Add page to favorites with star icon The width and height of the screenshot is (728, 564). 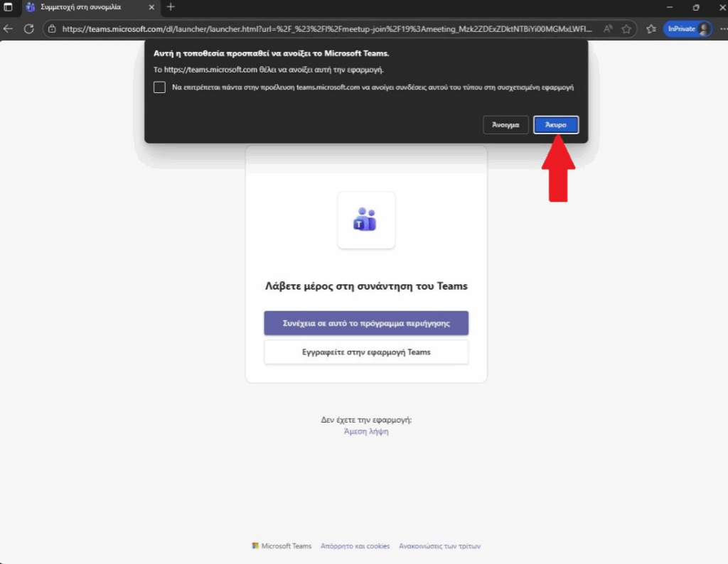point(626,29)
